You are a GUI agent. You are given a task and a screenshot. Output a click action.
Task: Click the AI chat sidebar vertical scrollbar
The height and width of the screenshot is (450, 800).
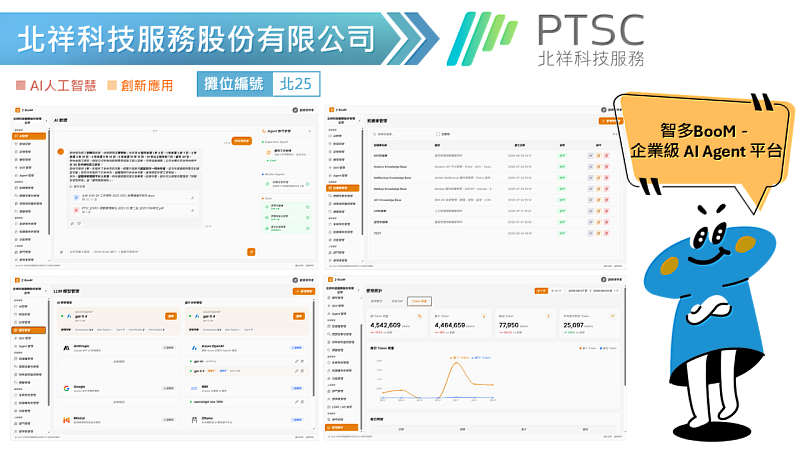pyautogui.click(x=49, y=182)
